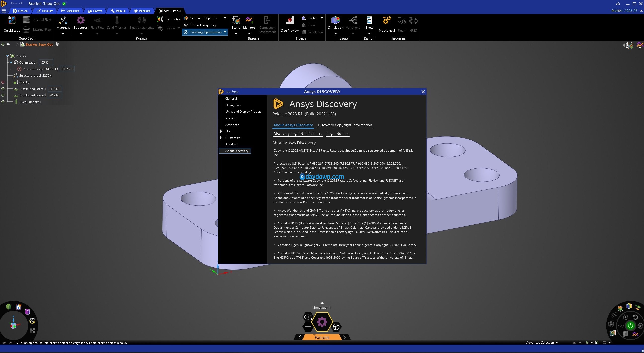Open the Topology Optimization dropdown arrow
644x353 pixels.
(225, 32)
